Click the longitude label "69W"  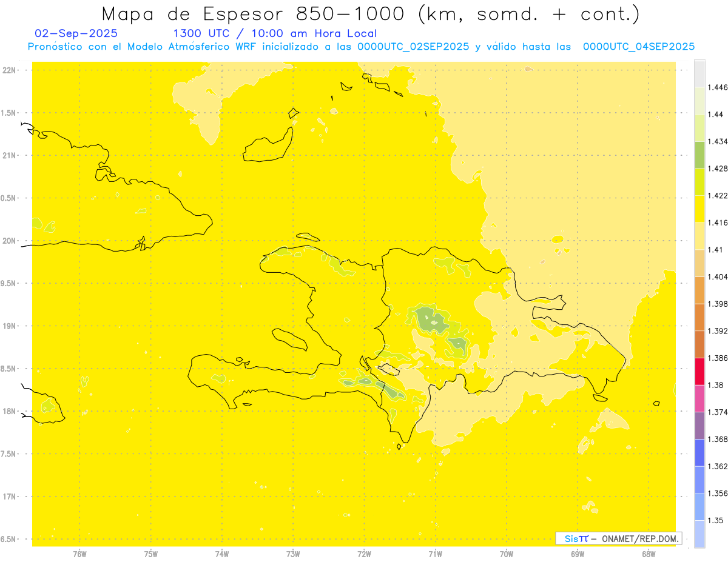point(577,554)
